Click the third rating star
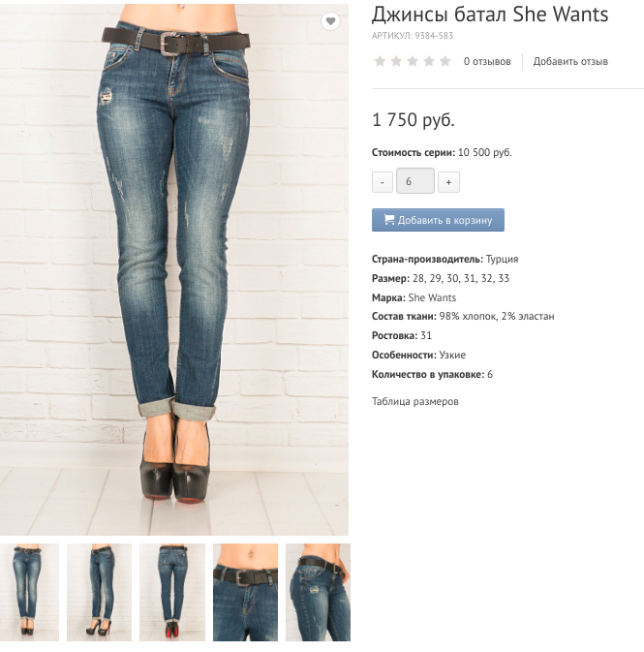The image size is (644, 652). [x=413, y=61]
